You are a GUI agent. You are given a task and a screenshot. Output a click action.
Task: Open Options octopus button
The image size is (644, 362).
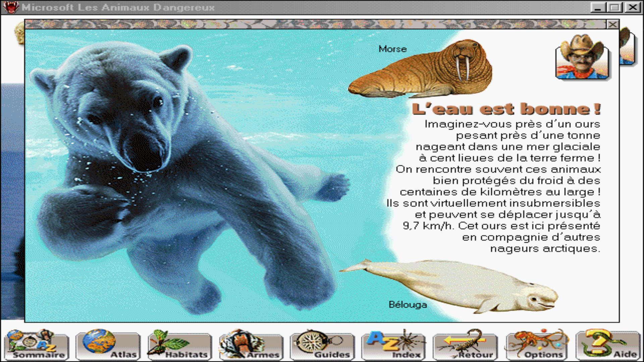click(x=537, y=345)
